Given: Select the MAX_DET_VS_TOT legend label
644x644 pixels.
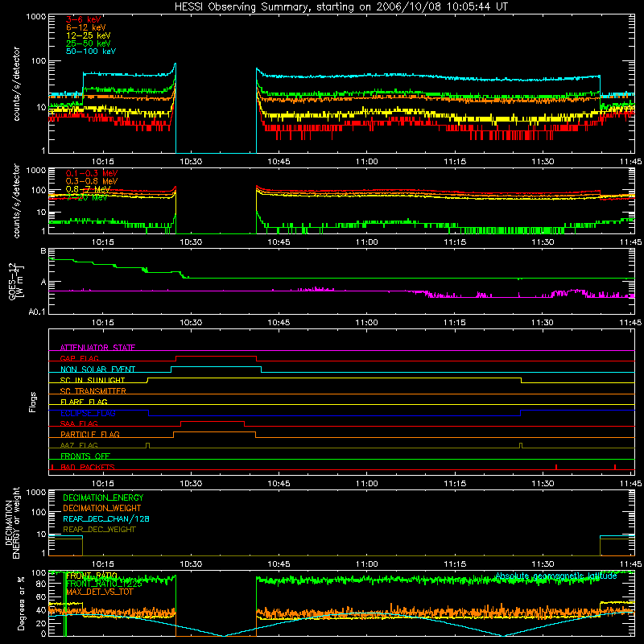Looking at the screenshot, I should [x=99, y=592].
